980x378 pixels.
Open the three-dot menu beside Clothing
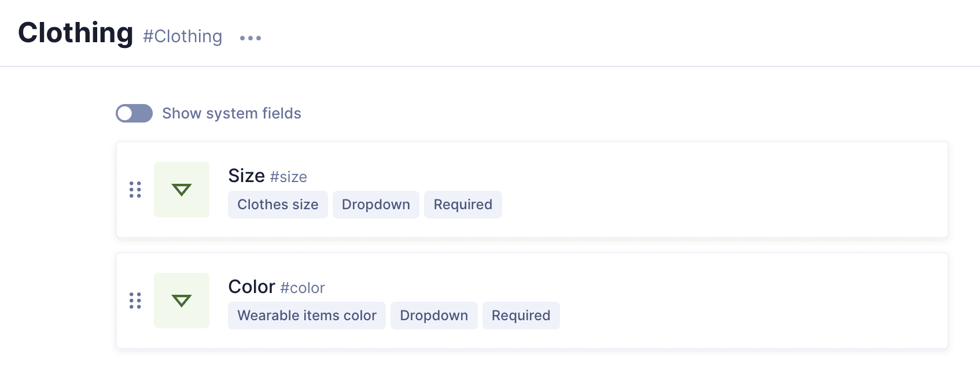tap(250, 38)
